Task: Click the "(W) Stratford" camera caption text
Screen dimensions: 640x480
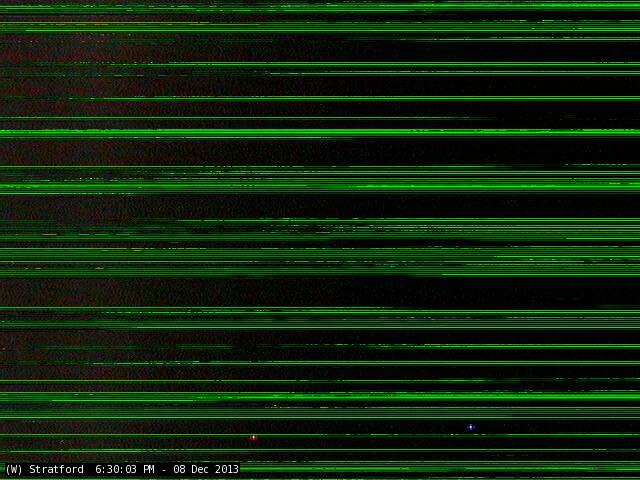Action: tap(44, 469)
